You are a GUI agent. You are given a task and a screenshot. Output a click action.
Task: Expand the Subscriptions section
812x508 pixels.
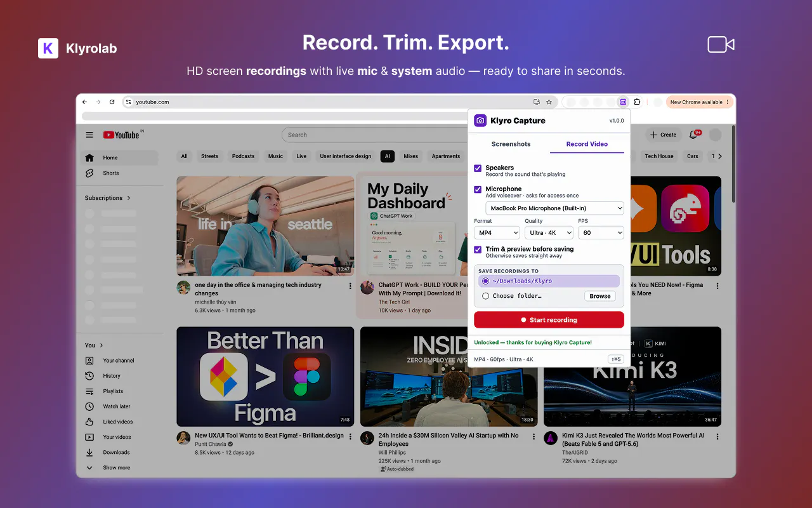click(x=108, y=198)
